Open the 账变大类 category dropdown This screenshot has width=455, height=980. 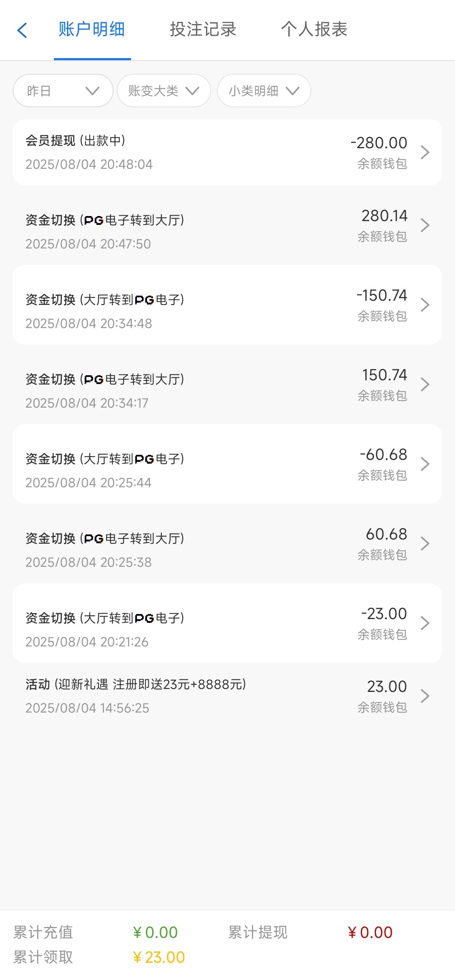pos(163,91)
